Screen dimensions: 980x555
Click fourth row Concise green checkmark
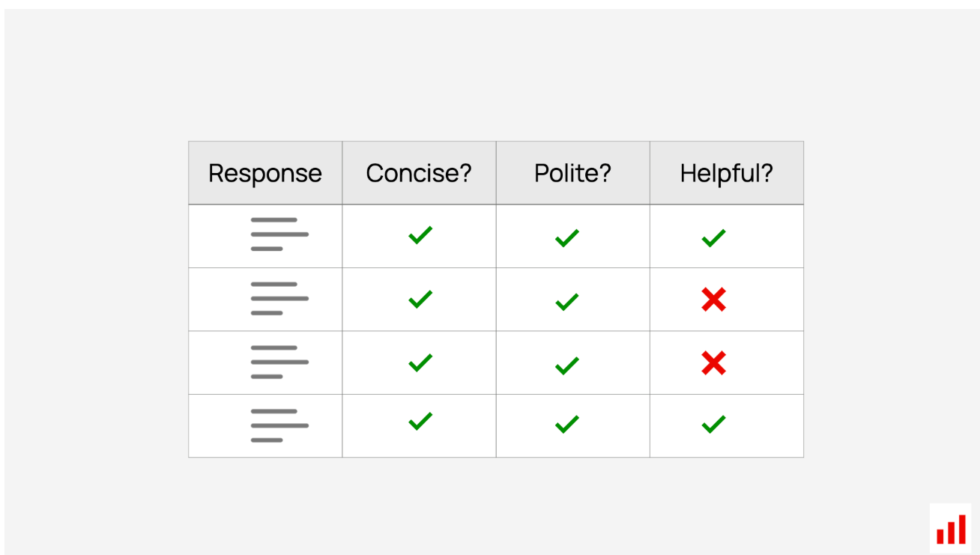(420, 421)
